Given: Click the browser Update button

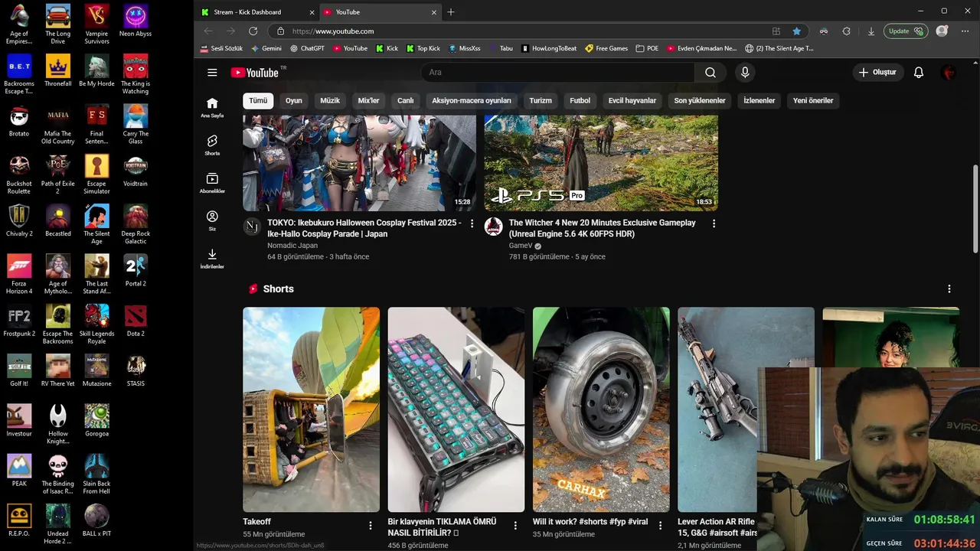Looking at the screenshot, I should coord(906,31).
